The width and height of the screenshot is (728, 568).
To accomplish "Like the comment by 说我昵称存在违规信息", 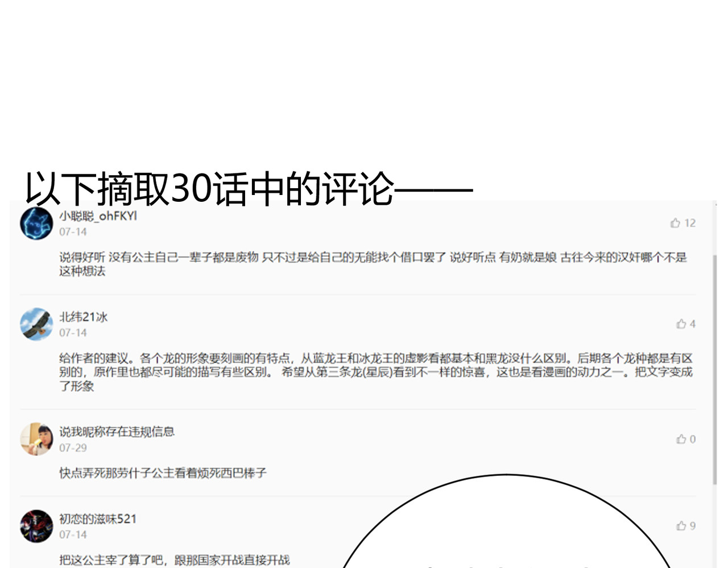I will (681, 439).
